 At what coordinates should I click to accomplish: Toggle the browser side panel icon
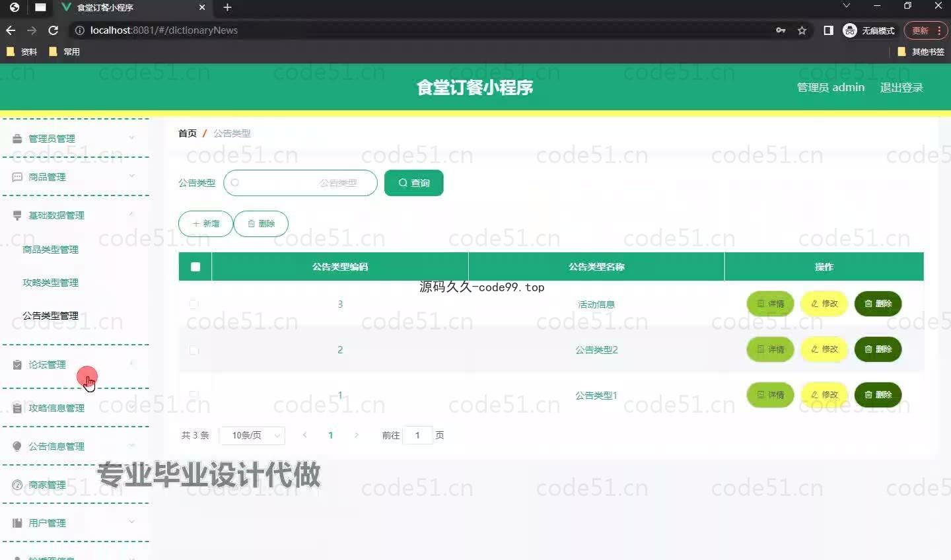point(828,30)
